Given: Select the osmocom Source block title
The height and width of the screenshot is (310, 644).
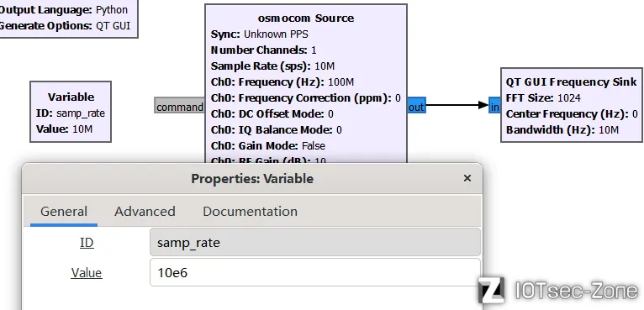Looking at the screenshot, I should [x=306, y=18].
